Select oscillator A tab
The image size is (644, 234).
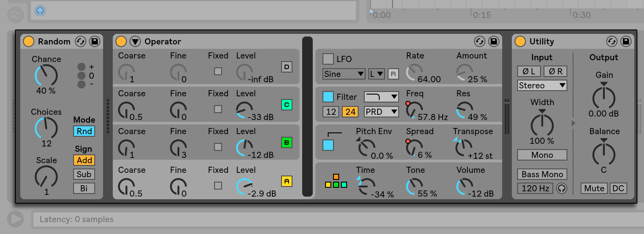point(287,181)
